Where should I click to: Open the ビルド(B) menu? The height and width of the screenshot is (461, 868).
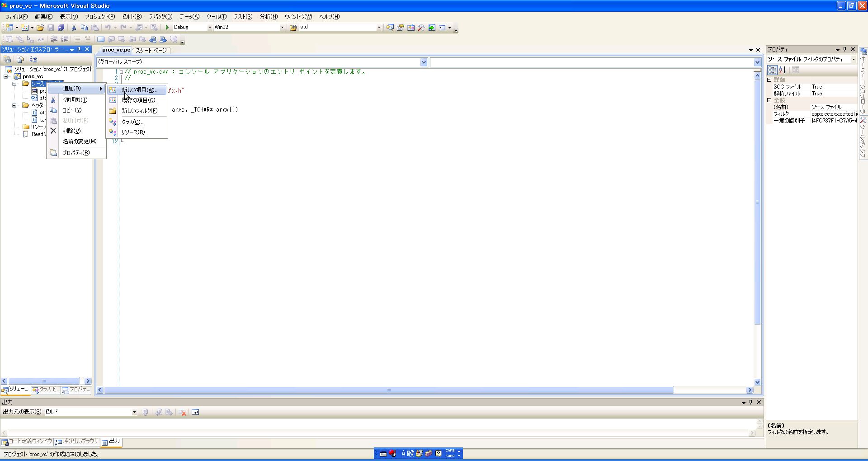point(132,17)
